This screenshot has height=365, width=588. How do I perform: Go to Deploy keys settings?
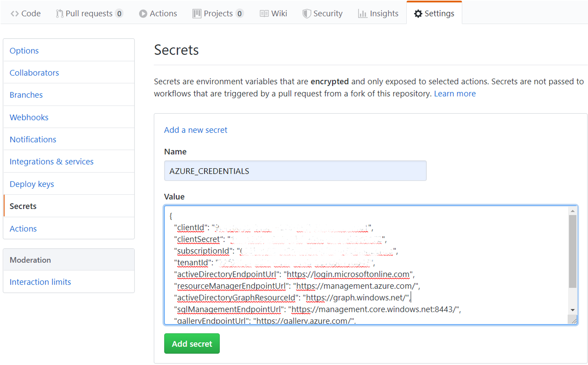tap(69, 184)
